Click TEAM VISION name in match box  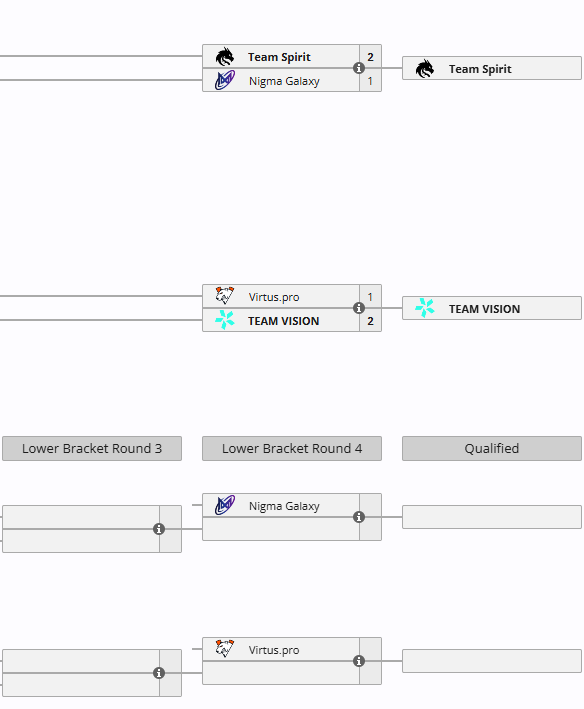[283, 321]
